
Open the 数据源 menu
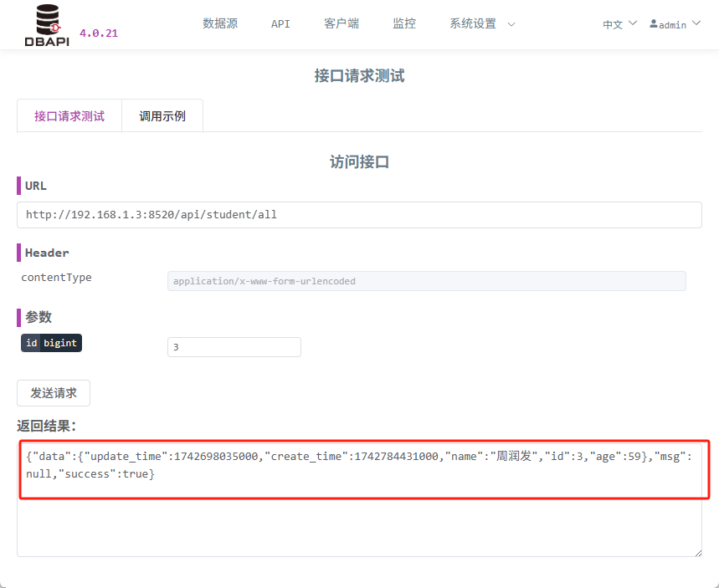coord(220,23)
